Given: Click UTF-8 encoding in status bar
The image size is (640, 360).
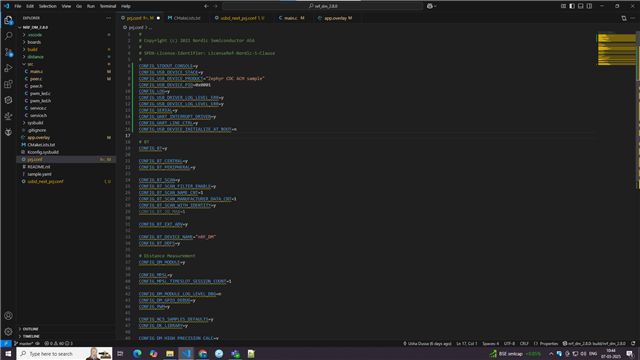Looking at the screenshot, I should point(509,343).
